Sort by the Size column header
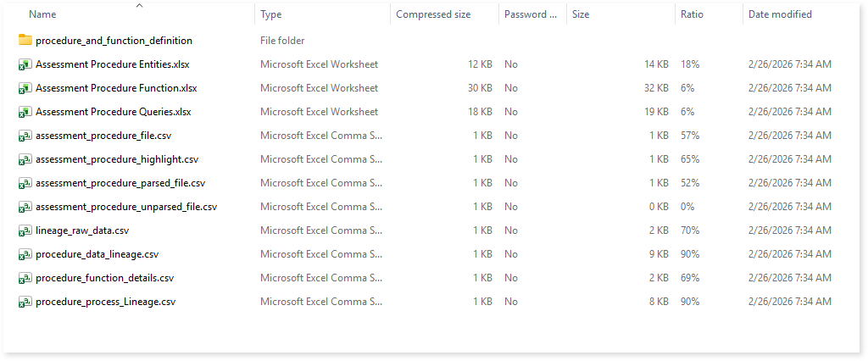The height and width of the screenshot is (361, 868). coord(581,14)
